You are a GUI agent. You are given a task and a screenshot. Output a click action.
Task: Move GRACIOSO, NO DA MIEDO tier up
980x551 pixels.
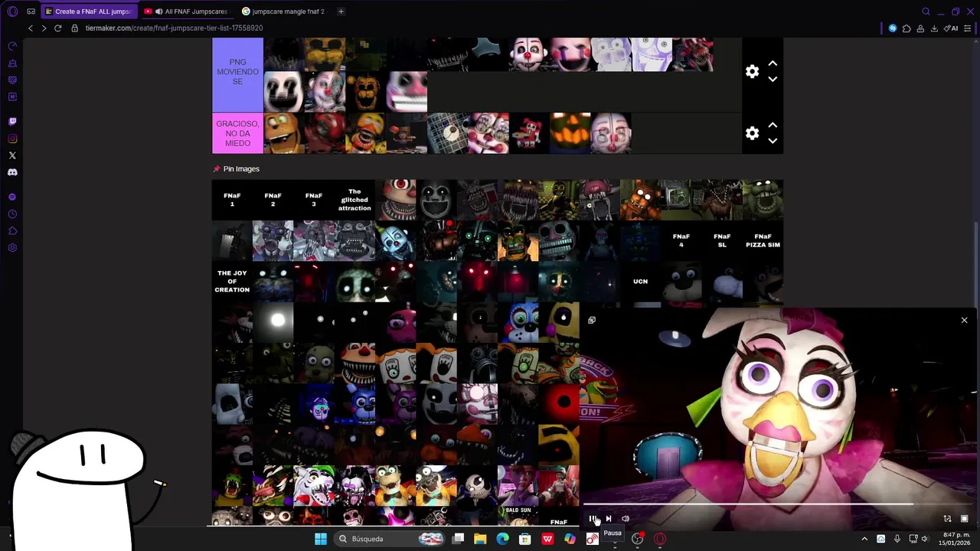pyautogui.click(x=773, y=125)
